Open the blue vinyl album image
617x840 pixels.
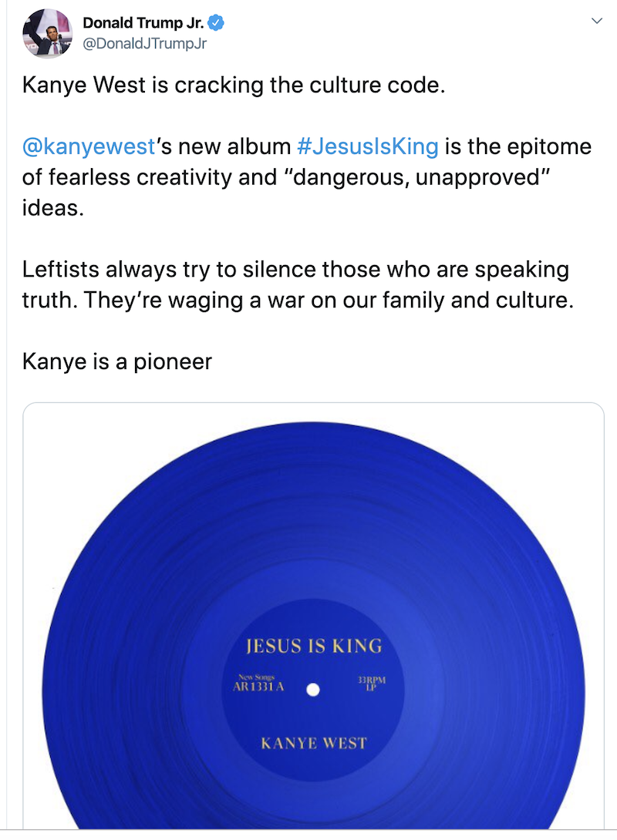click(314, 616)
